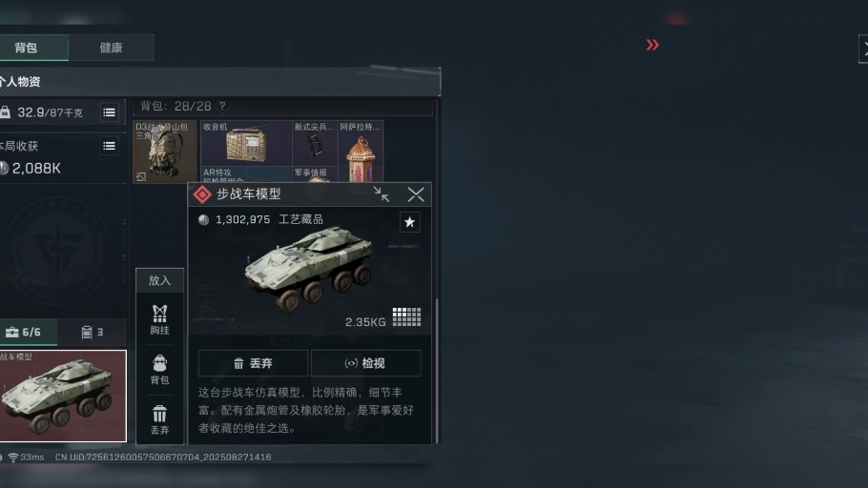Image resolution: width=868 pixels, height=488 pixels.
Task: Select the 收音机 radio item
Action: [x=246, y=143]
